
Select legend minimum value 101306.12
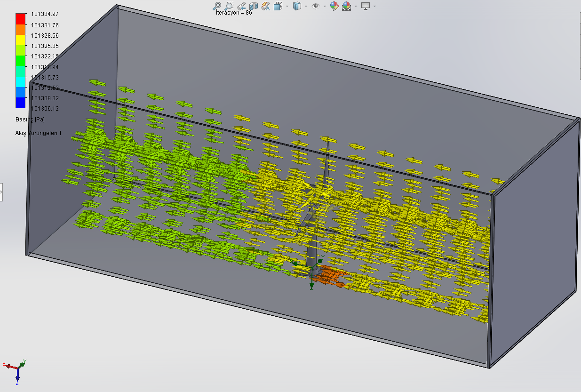tap(45, 109)
